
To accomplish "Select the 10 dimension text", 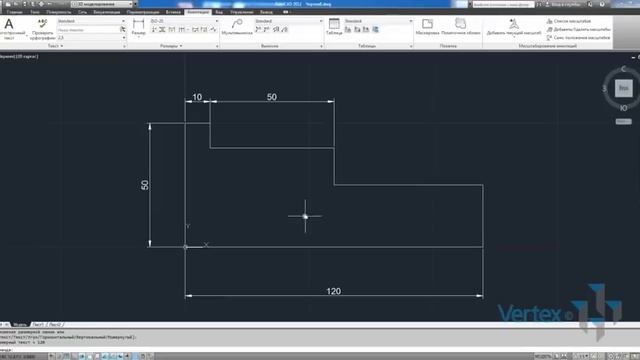I will coord(197,97).
